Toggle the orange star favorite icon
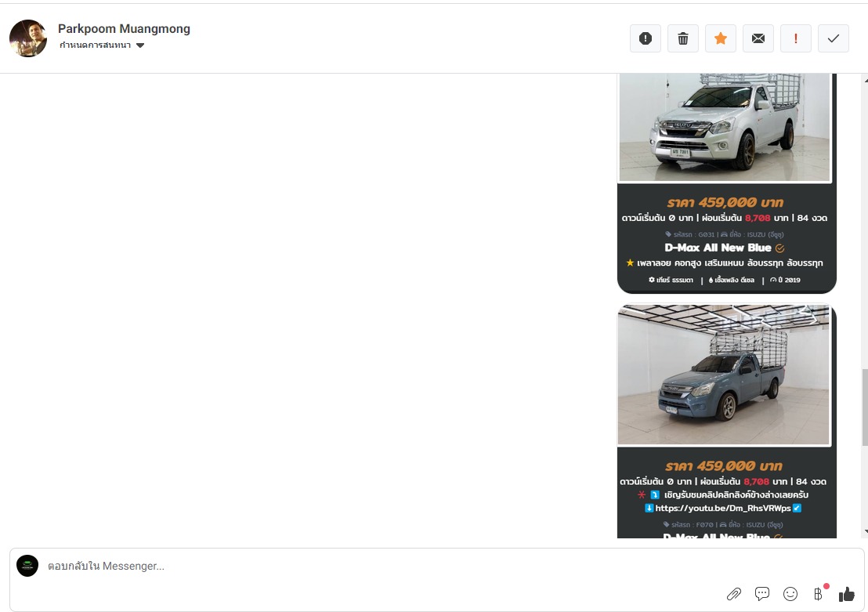The image size is (868, 612). (721, 38)
